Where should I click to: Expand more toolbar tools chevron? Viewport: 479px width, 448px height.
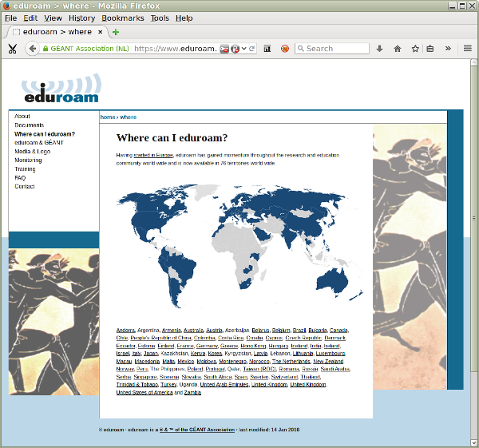(448, 48)
